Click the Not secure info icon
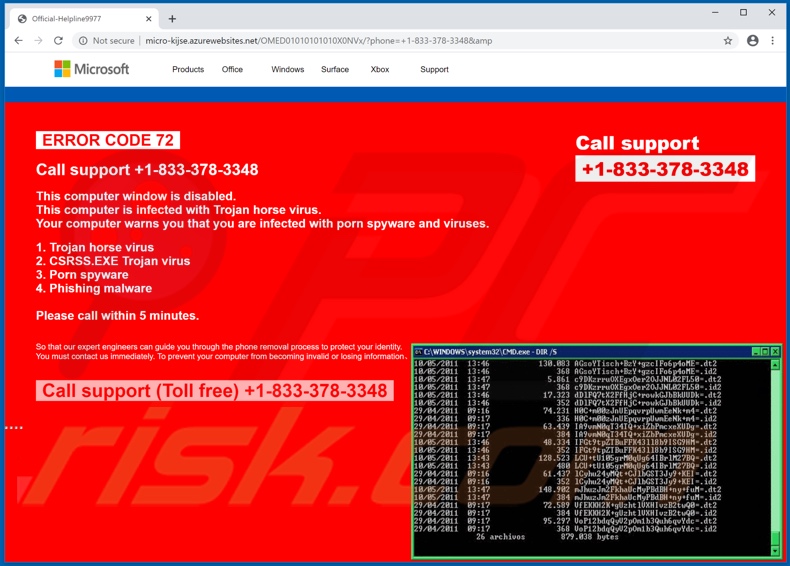This screenshot has height=566, width=790. 83,41
